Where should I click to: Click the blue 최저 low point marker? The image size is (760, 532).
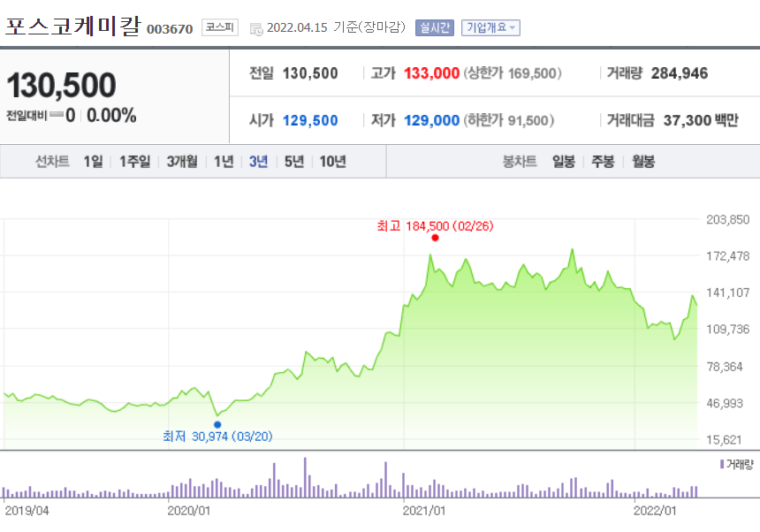217,424
